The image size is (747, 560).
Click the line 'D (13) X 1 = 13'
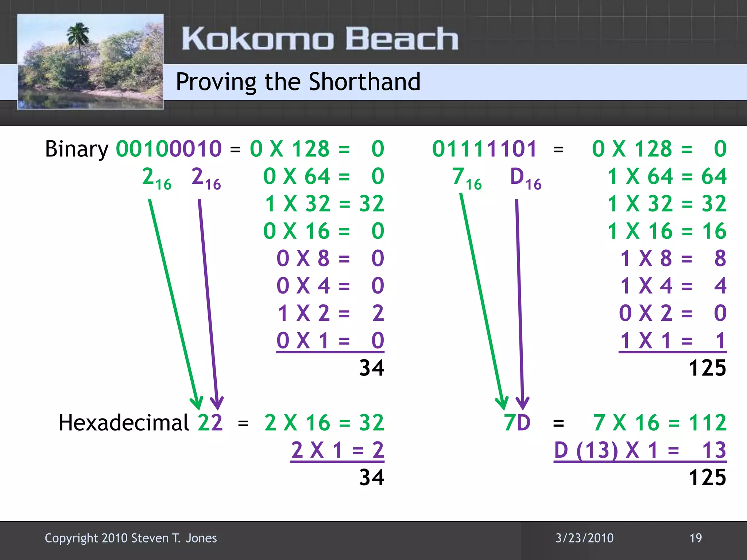pos(640,451)
